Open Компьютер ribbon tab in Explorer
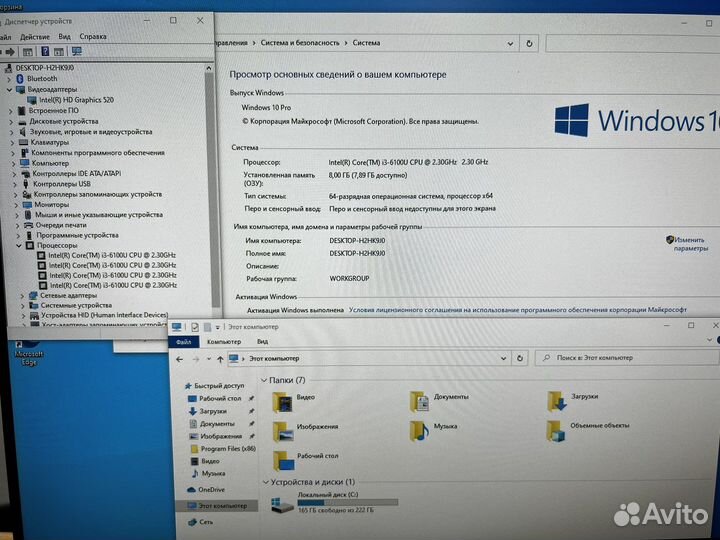The height and width of the screenshot is (540, 720). click(x=224, y=342)
